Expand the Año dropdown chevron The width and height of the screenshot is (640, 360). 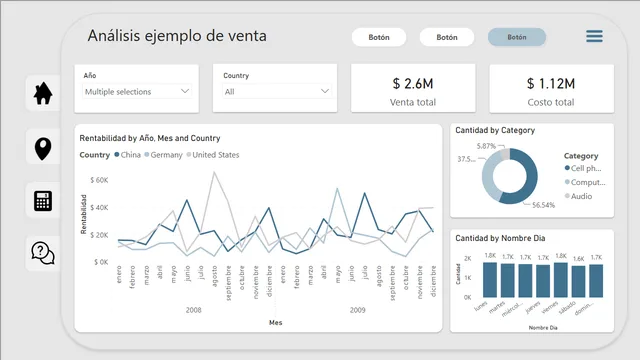tap(185, 91)
